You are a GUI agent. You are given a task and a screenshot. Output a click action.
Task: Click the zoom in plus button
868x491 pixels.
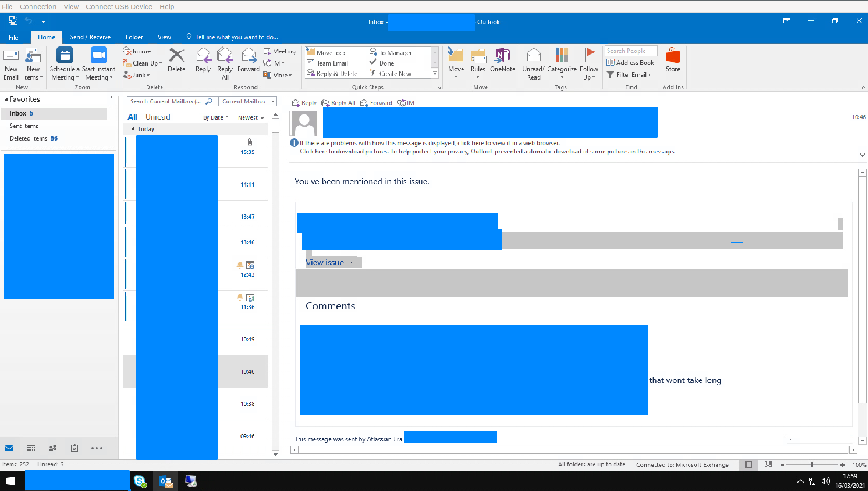[x=843, y=465]
